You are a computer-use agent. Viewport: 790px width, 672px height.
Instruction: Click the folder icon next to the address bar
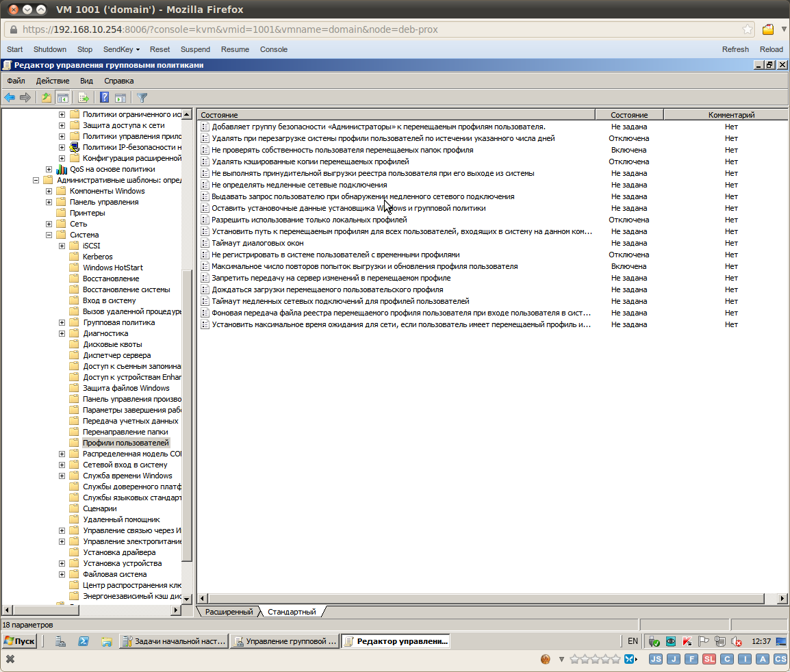pyautogui.click(x=768, y=29)
